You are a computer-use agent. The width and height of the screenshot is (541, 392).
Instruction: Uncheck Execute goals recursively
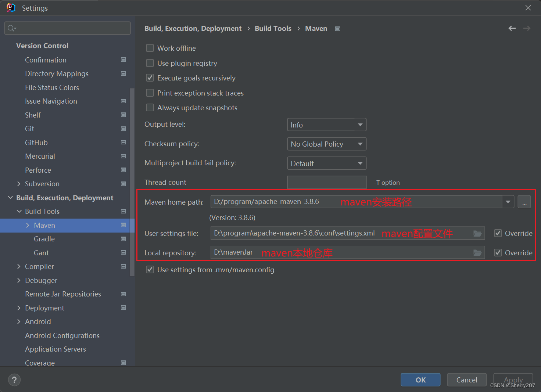150,78
